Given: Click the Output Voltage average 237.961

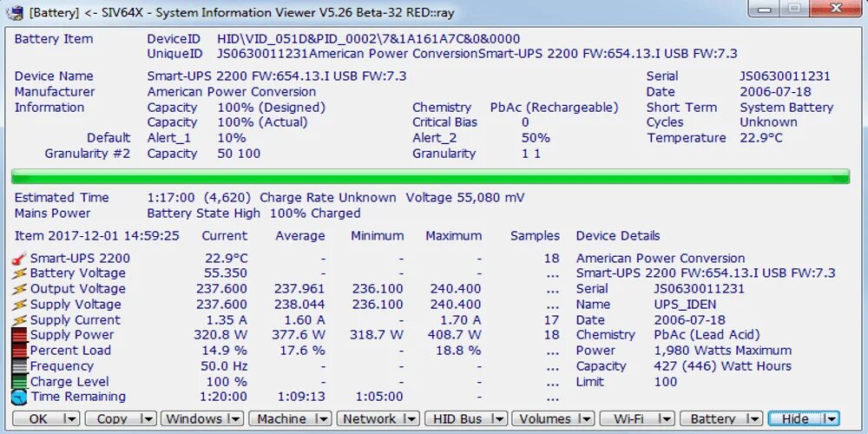Looking at the screenshot, I should tap(299, 289).
